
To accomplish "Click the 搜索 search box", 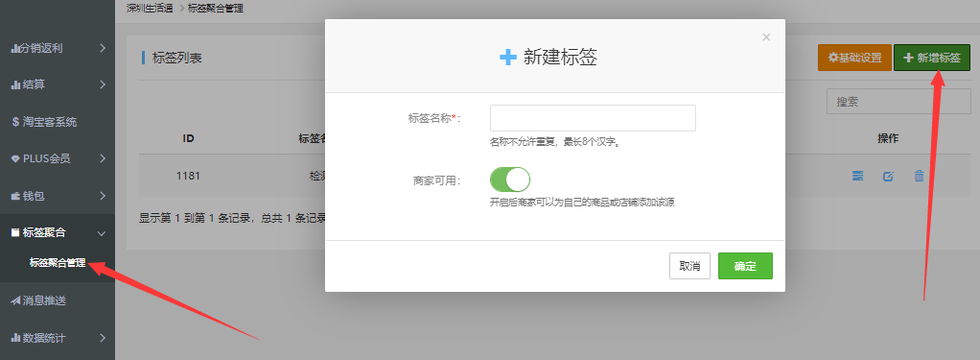I will pos(898,102).
